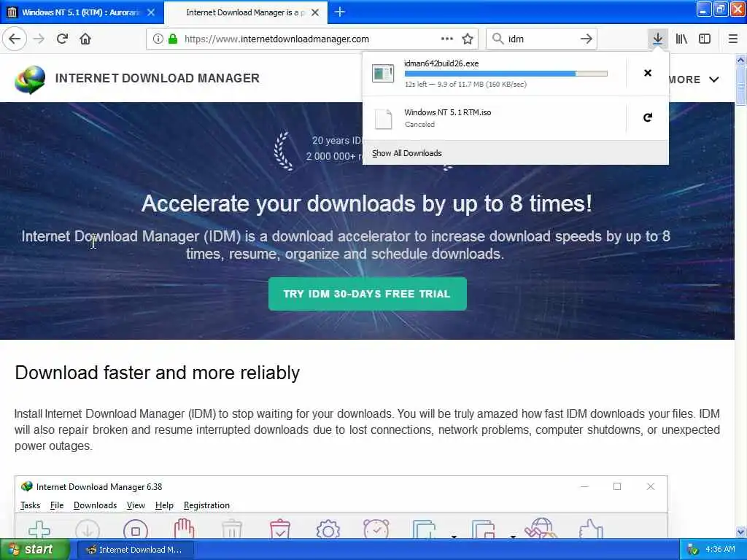Click the 4:36 AM taskbar clock
The height and width of the screenshot is (560, 747).
pyautogui.click(x=720, y=550)
